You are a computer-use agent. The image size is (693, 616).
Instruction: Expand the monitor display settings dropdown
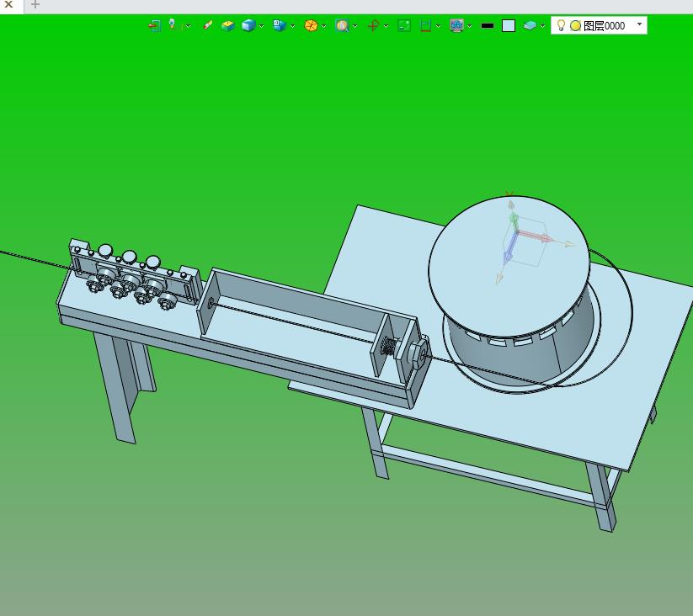(x=469, y=26)
